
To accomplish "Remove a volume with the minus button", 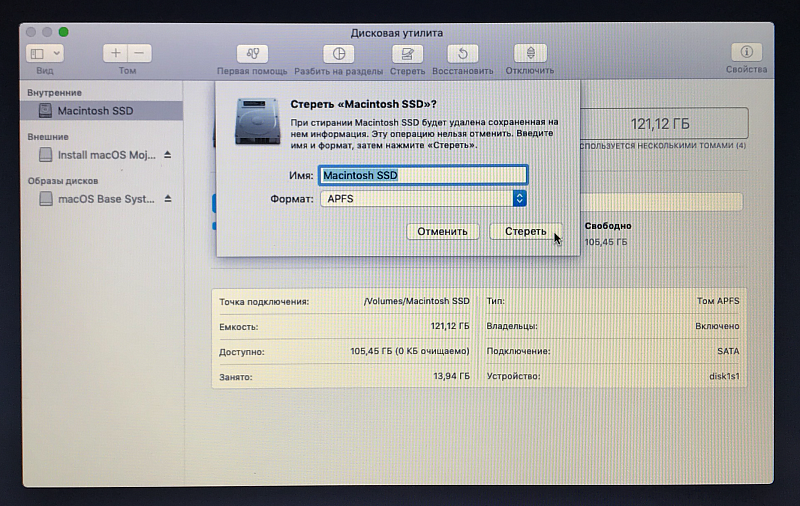I will pos(139,53).
